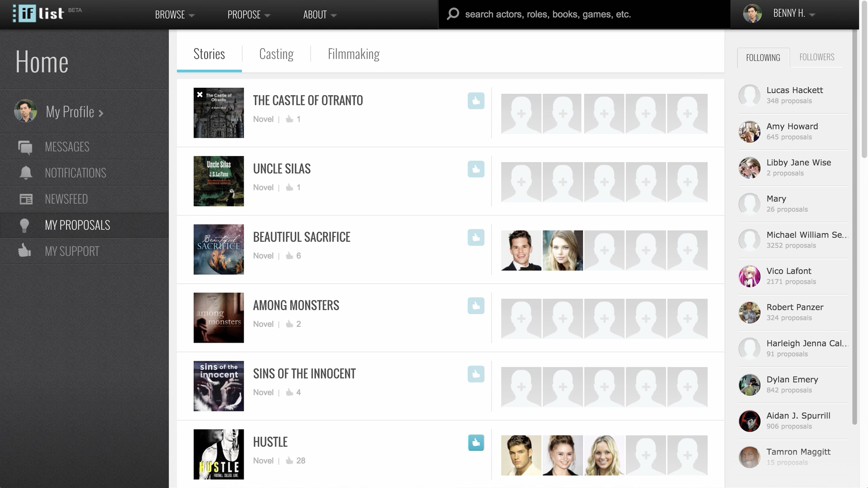Open Vico Lafont's profile
The width and height of the screenshot is (868, 488).
[x=788, y=271]
